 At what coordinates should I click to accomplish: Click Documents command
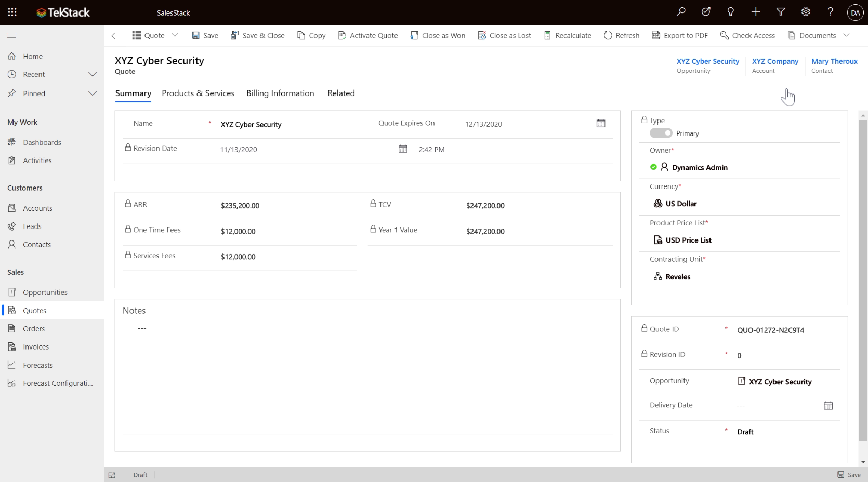pos(812,35)
